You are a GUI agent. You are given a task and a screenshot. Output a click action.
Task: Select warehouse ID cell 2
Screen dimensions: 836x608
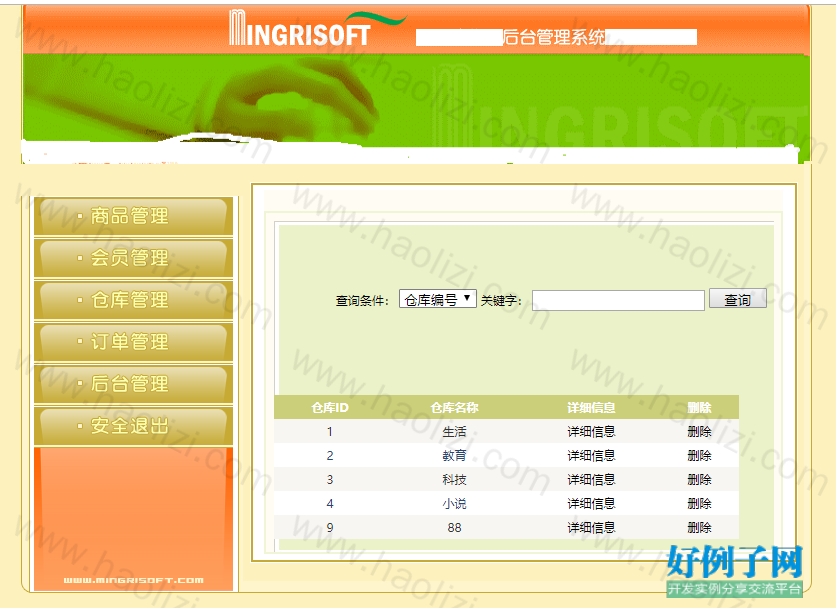(x=329, y=455)
